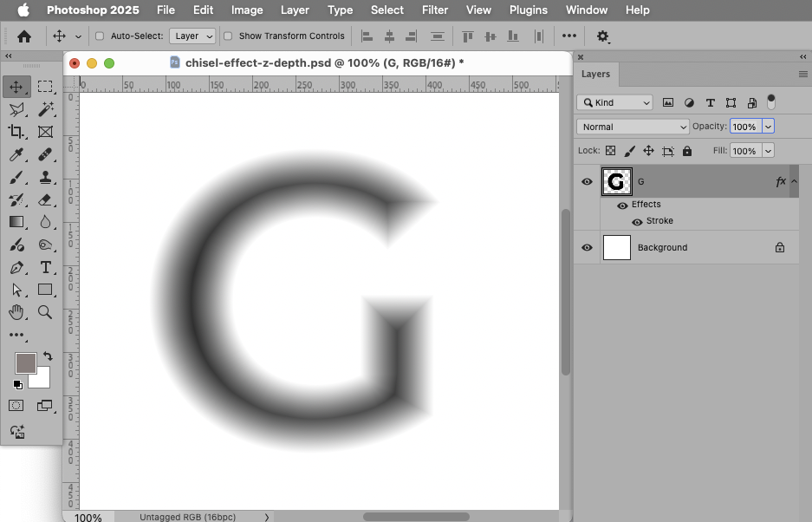Select the Brush tool
The height and width of the screenshot is (522, 812).
(x=17, y=177)
